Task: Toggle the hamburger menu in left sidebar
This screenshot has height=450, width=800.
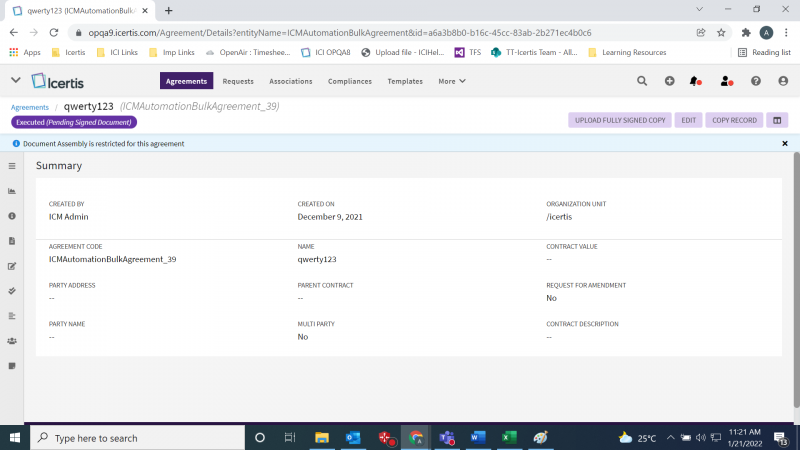Action: click(12, 166)
